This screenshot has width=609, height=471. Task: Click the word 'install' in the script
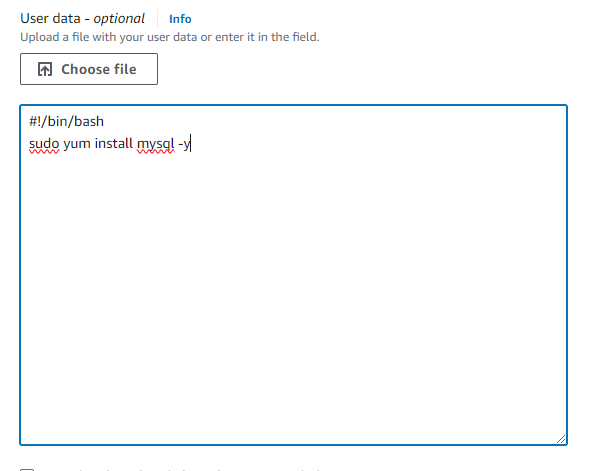click(x=113, y=145)
